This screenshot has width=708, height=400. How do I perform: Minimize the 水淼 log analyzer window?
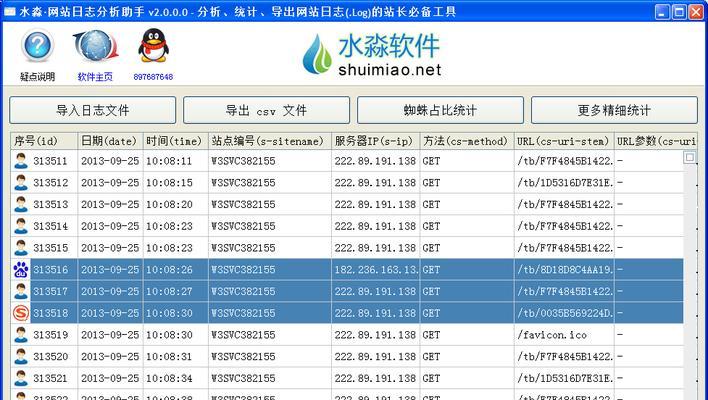click(x=662, y=12)
